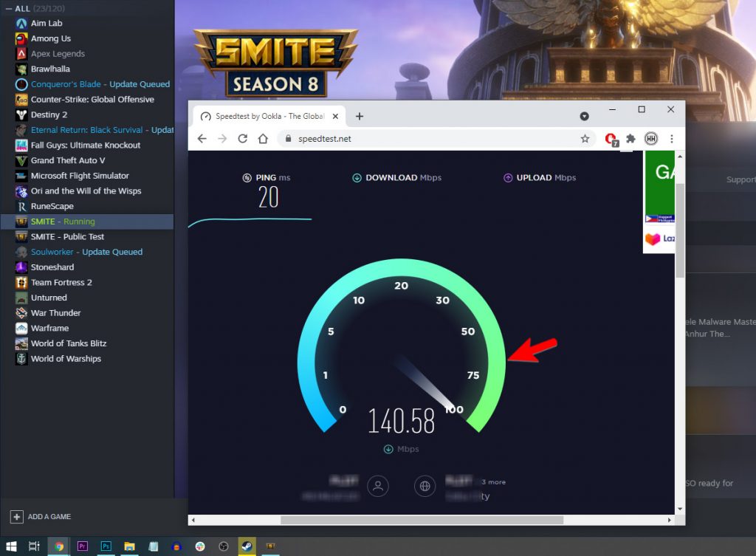Click browser vertical scrollbar thumb
The width and height of the screenshot is (756, 556).
tap(680, 230)
